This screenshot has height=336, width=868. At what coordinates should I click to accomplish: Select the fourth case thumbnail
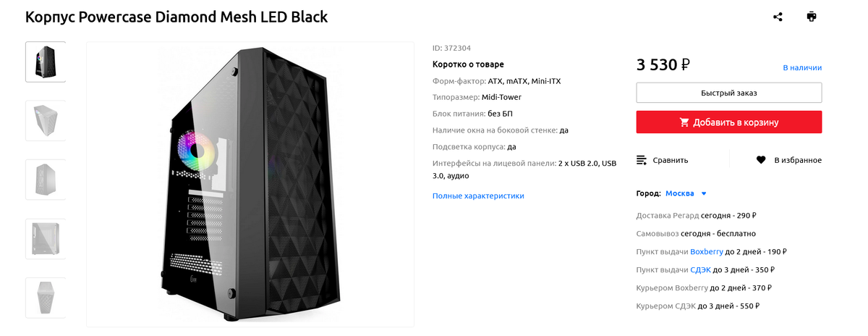tap(46, 238)
